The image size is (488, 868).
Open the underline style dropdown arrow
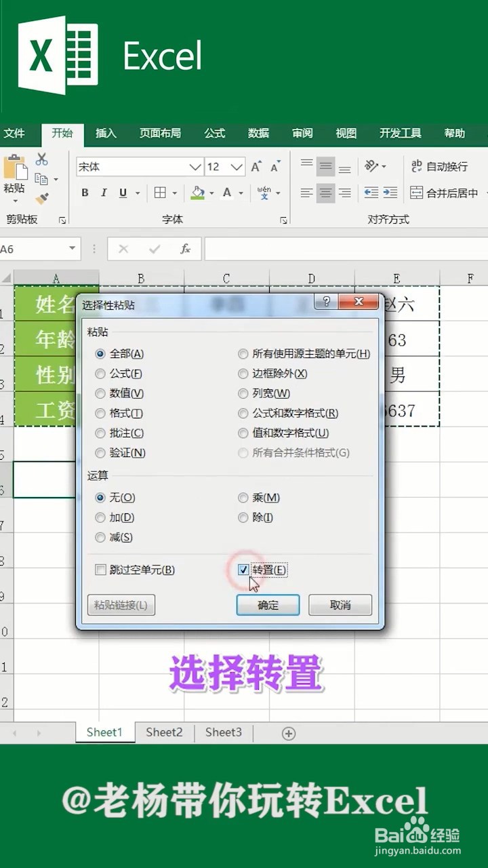(138, 193)
